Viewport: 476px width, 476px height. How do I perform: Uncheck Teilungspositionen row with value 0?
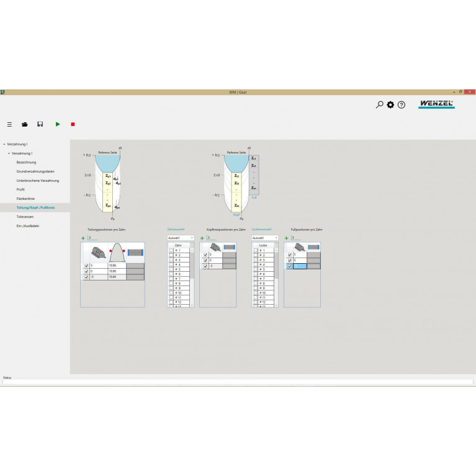coord(86,271)
